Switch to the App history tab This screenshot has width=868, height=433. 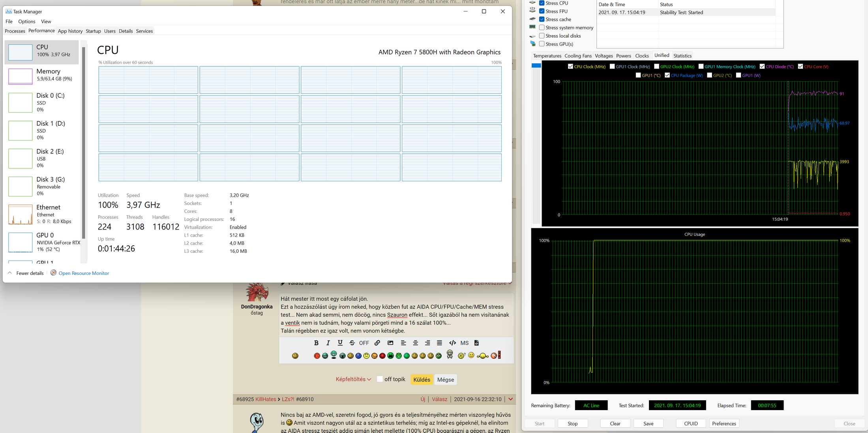click(70, 31)
